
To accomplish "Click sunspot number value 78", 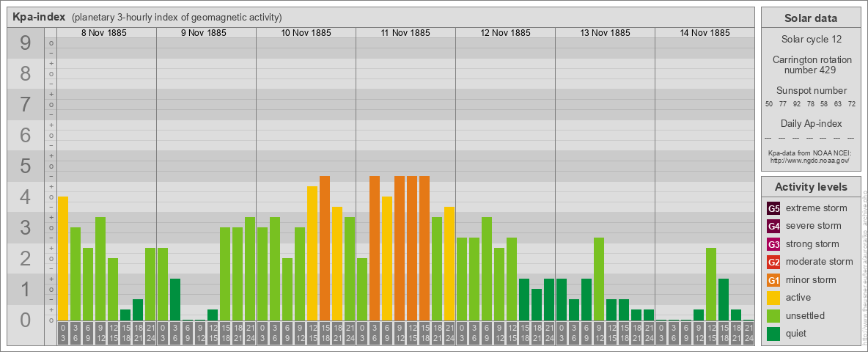I will 810,103.
